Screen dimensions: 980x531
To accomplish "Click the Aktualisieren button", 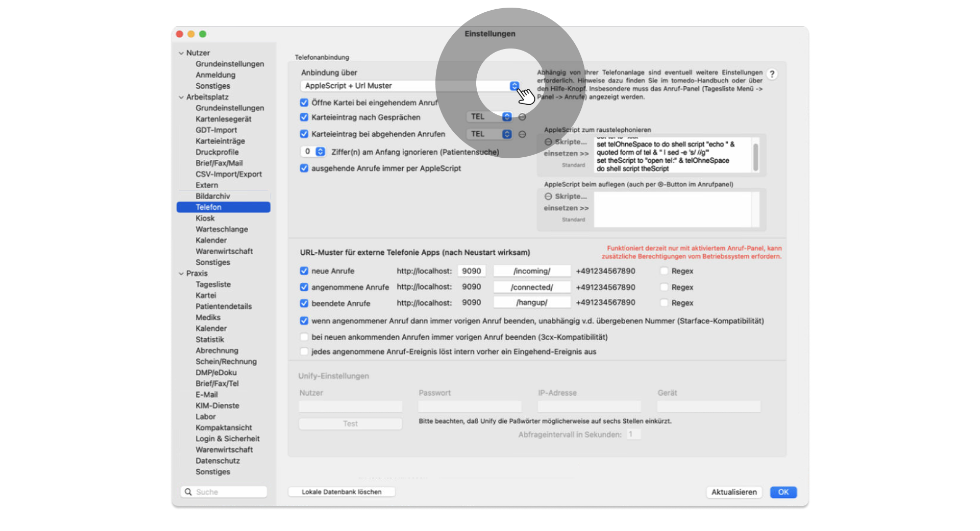I will [734, 492].
